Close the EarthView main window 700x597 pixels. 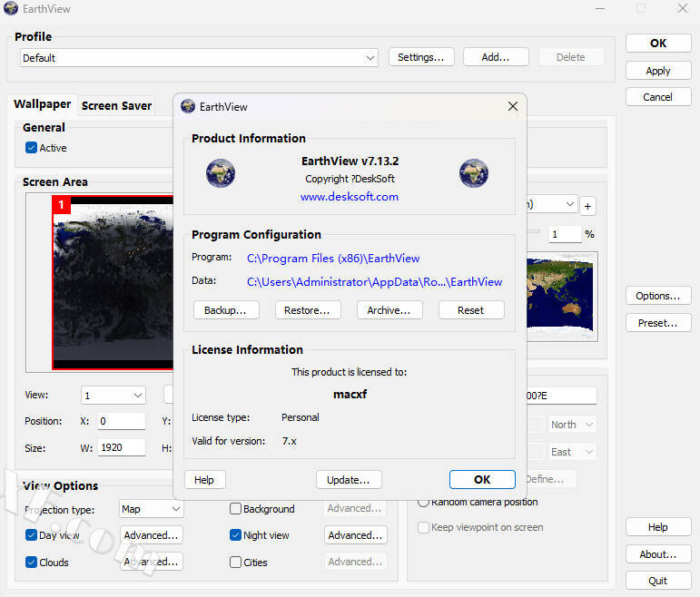coord(683,8)
